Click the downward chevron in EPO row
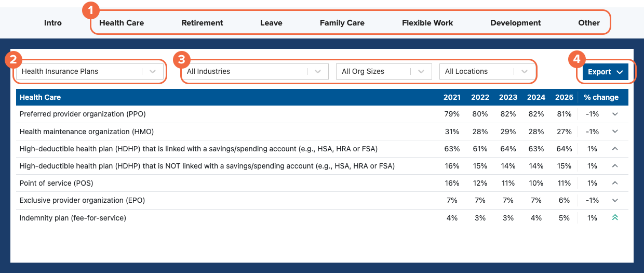This screenshot has height=273, width=644. pyautogui.click(x=615, y=200)
